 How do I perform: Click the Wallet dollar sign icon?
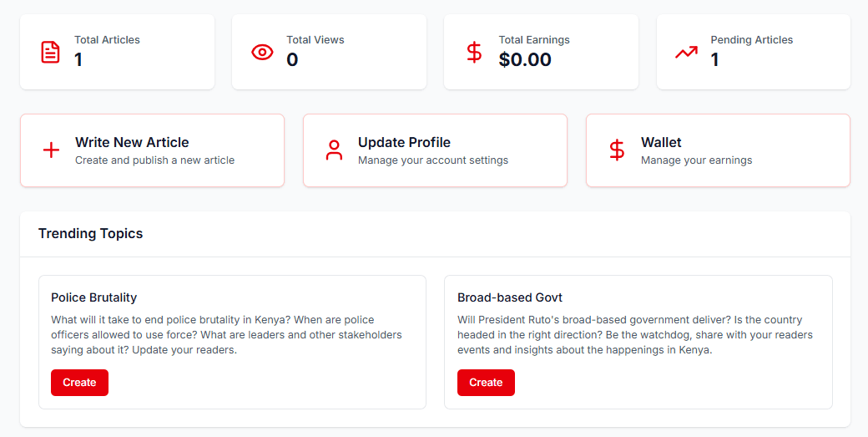617,150
